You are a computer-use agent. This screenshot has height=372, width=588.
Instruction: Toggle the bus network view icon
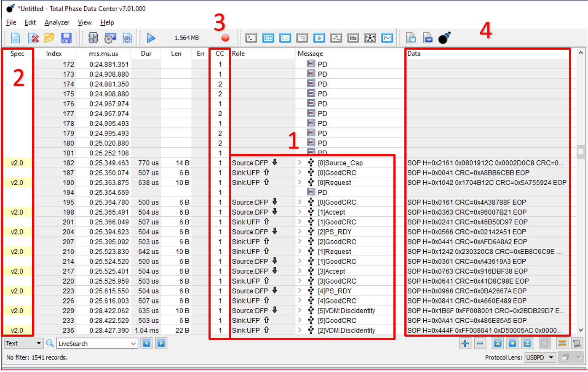click(370, 38)
